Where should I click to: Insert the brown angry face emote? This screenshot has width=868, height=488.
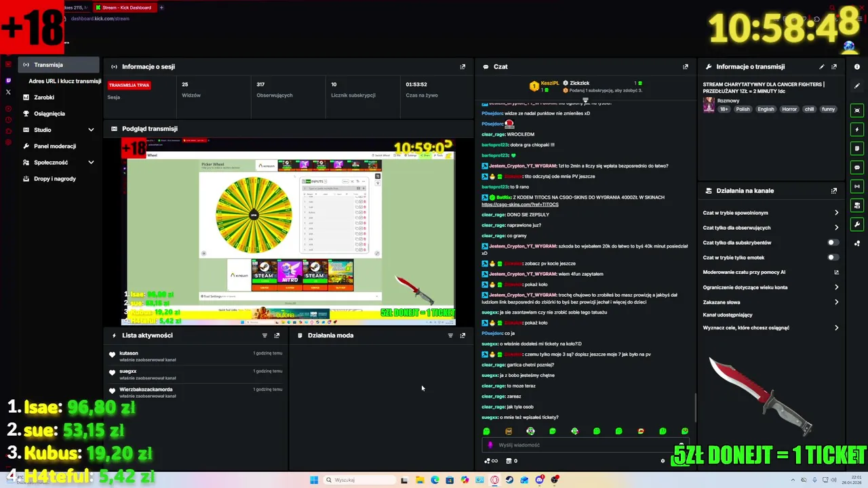(x=509, y=431)
